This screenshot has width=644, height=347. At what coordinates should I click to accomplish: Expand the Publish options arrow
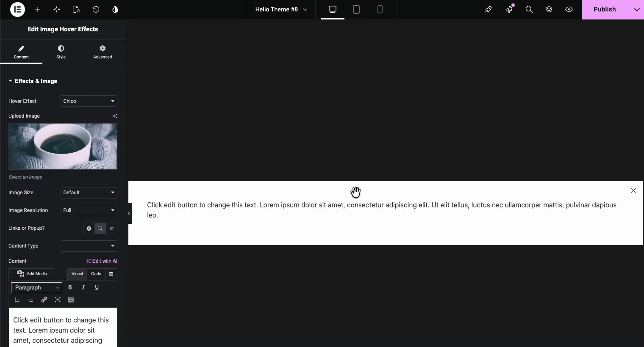[x=636, y=9]
